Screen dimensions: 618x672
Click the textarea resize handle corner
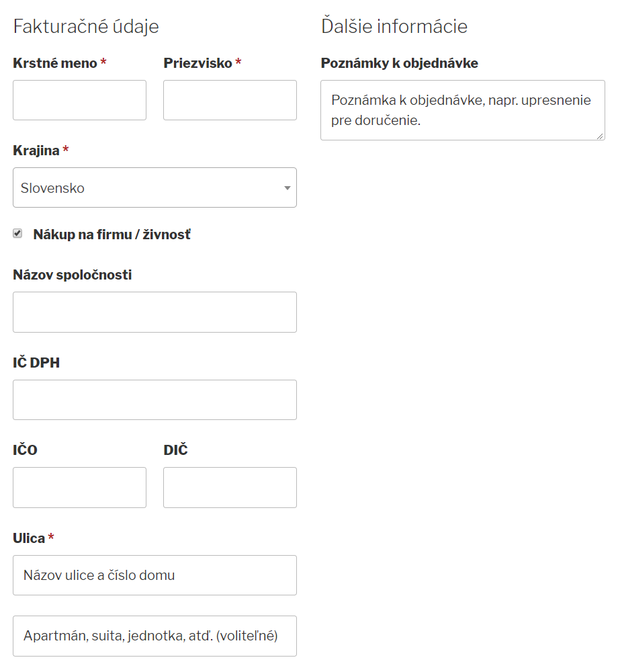[x=601, y=136]
